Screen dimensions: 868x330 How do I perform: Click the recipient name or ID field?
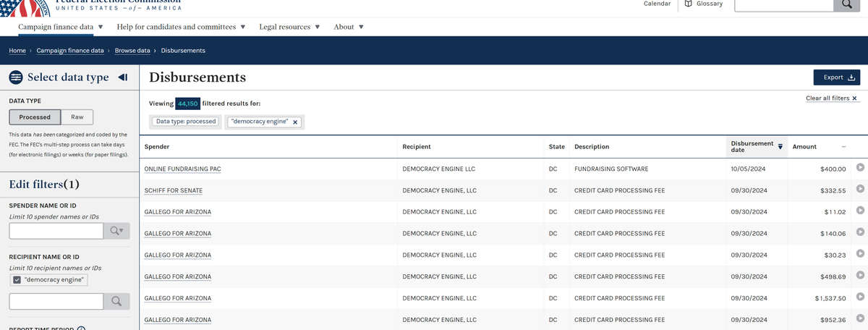[x=56, y=301]
